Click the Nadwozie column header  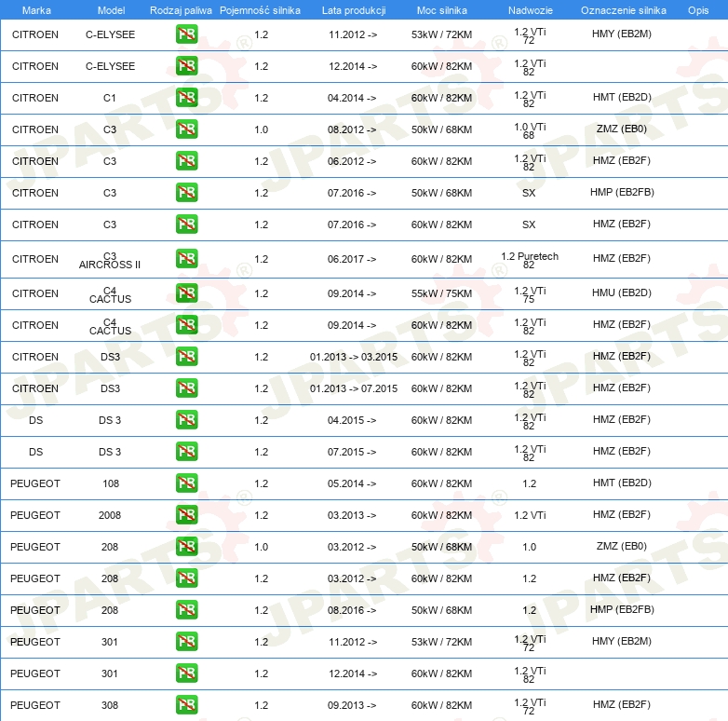[x=531, y=10]
